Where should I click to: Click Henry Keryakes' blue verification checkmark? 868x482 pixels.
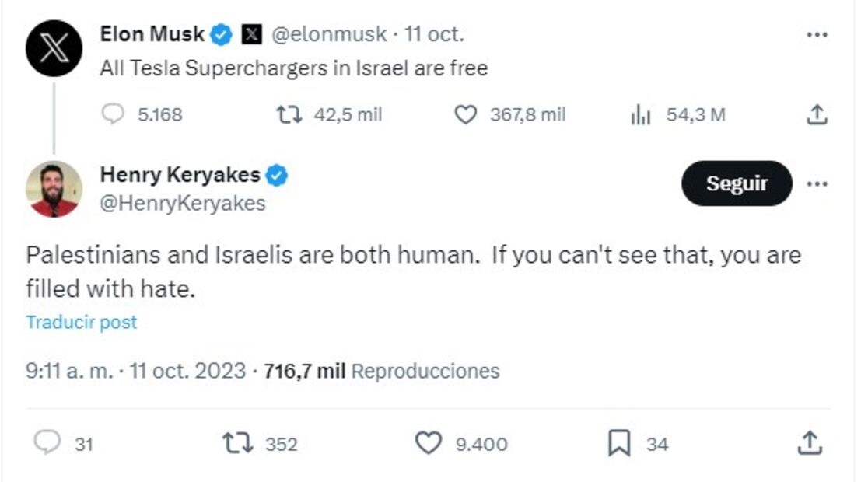pyautogui.click(x=276, y=176)
